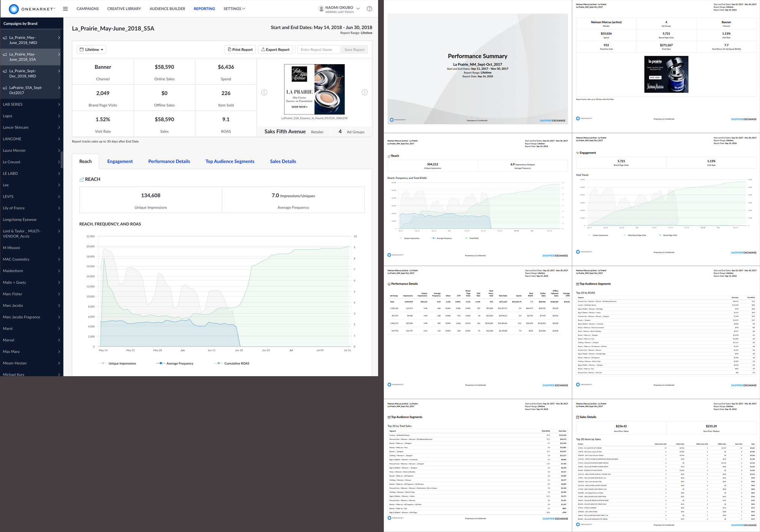Click the $6,436 Spend value
Image resolution: width=760 pixels, height=532 pixels.
point(226,67)
